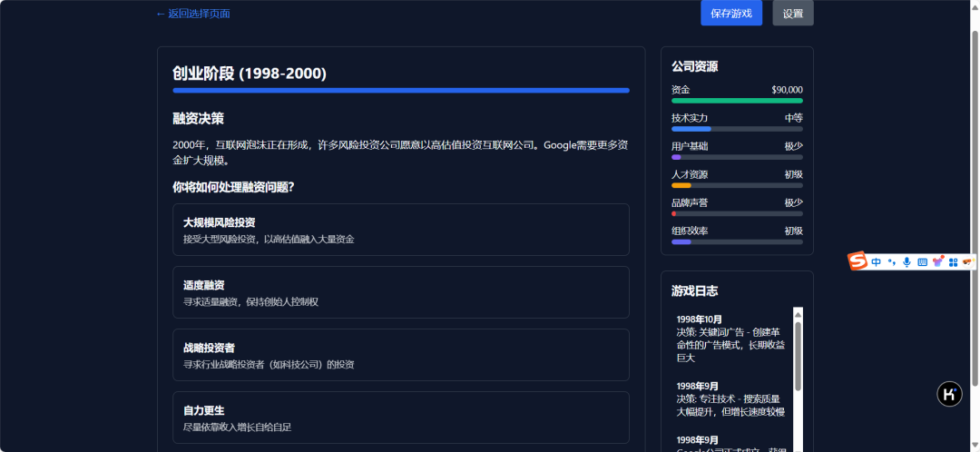The width and height of the screenshot is (980, 452).
Task: Click the 游戏日志 panel heading
Action: 694,290
